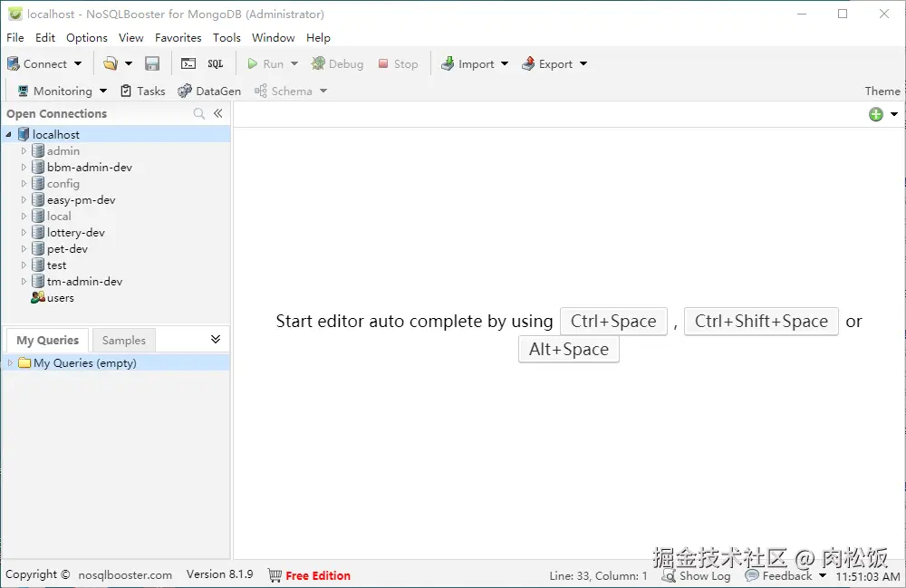Expand the open file dropdown arrow
The image size is (906, 588).
pos(129,63)
